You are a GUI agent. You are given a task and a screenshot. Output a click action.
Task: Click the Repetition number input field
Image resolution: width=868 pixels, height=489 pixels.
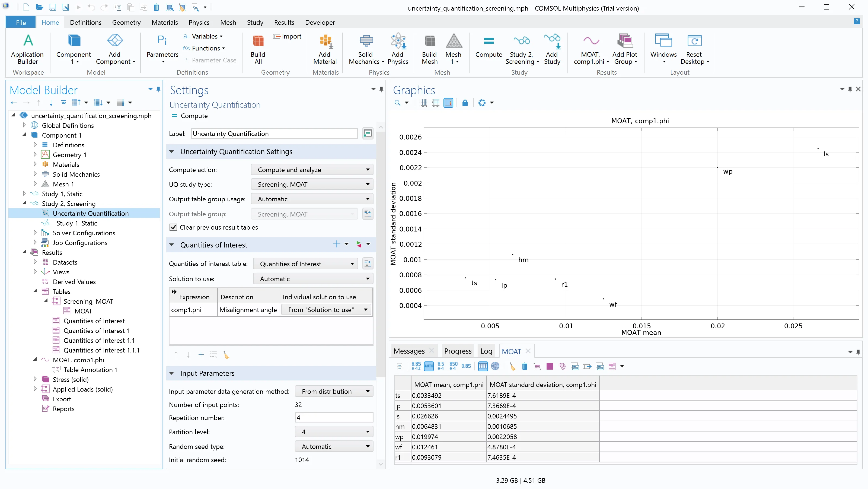[334, 418]
